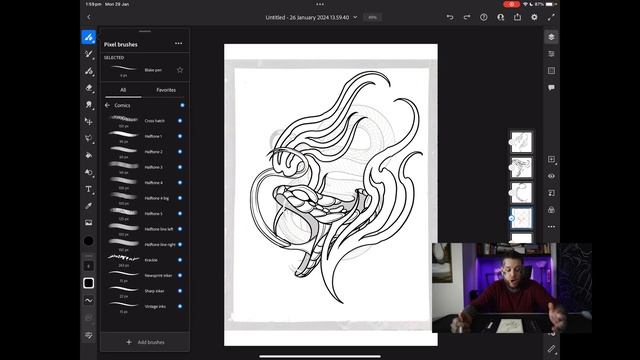Select the Vector brushes tool
This screenshot has width=640, height=360.
click(x=89, y=71)
